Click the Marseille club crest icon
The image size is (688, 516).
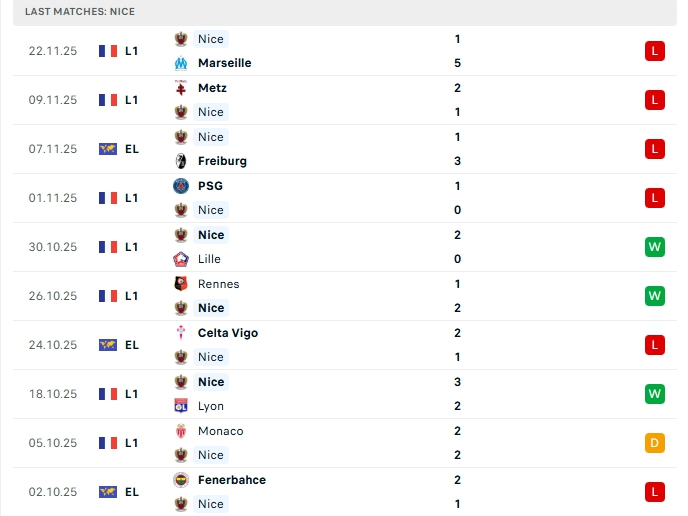181,63
